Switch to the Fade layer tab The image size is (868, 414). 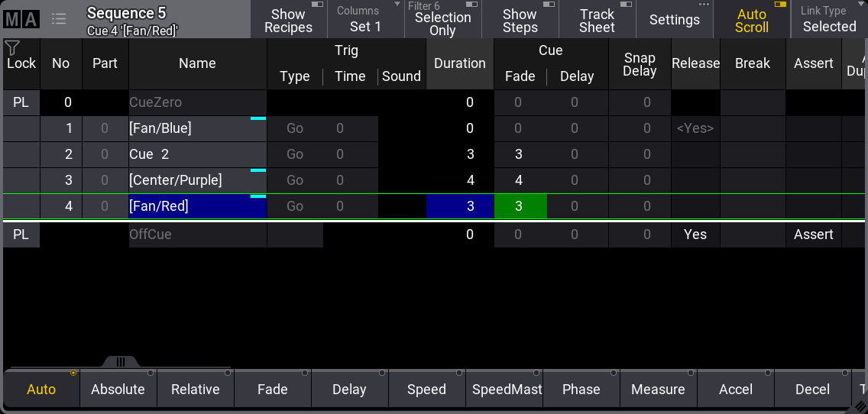(x=272, y=389)
